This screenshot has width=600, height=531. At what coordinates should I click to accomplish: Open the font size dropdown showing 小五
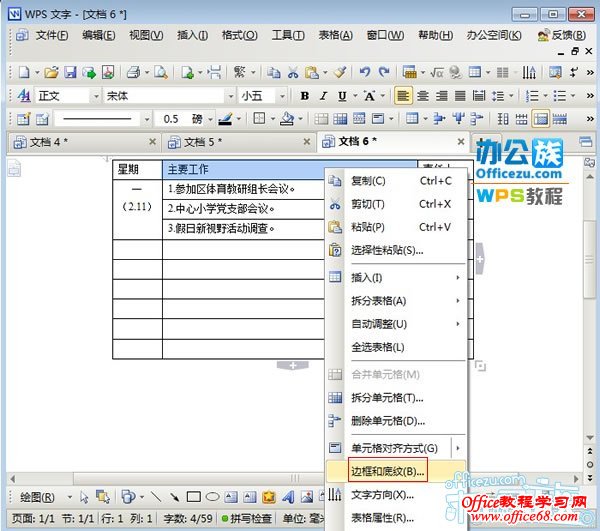click(262, 96)
